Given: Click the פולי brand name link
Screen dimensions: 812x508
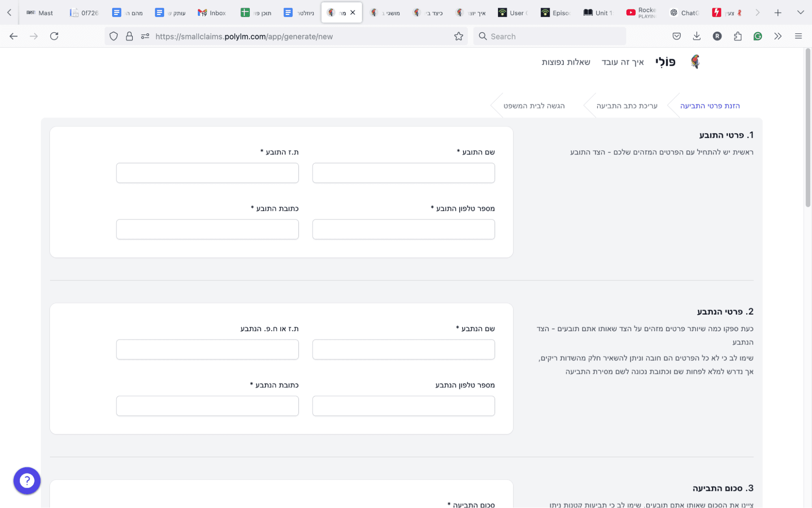Looking at the screenshot, I should (x=665, y=62).
